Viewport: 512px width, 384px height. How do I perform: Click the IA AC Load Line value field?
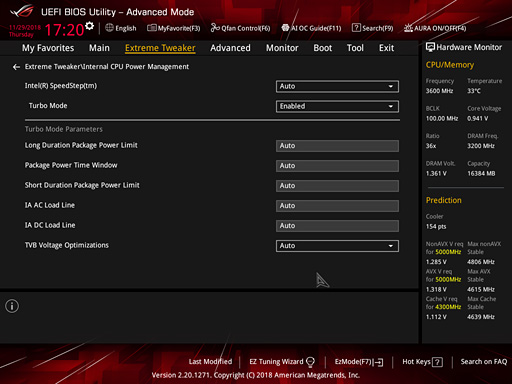click(337, 206)
